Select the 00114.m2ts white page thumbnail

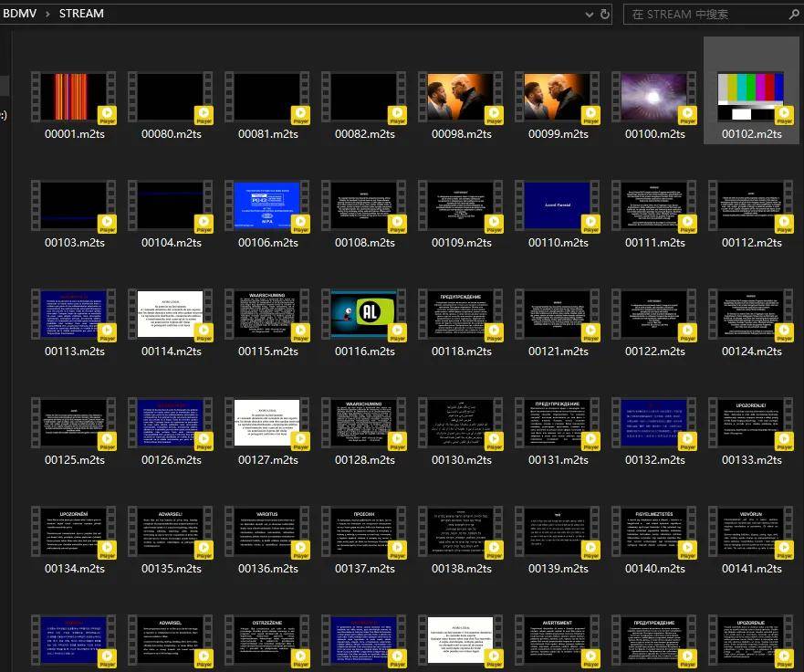point(171,314)
